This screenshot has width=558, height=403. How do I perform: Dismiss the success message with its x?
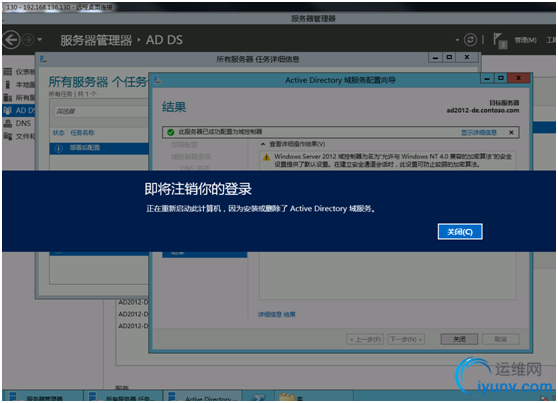[x=511, y=132]
